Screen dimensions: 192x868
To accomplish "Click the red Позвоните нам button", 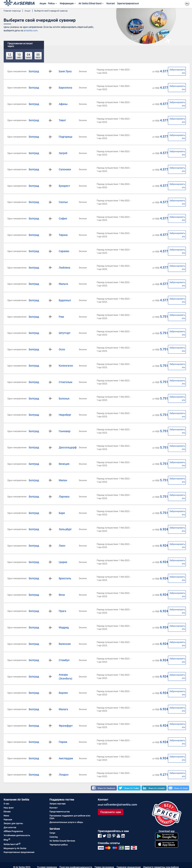I will (110, 812).
